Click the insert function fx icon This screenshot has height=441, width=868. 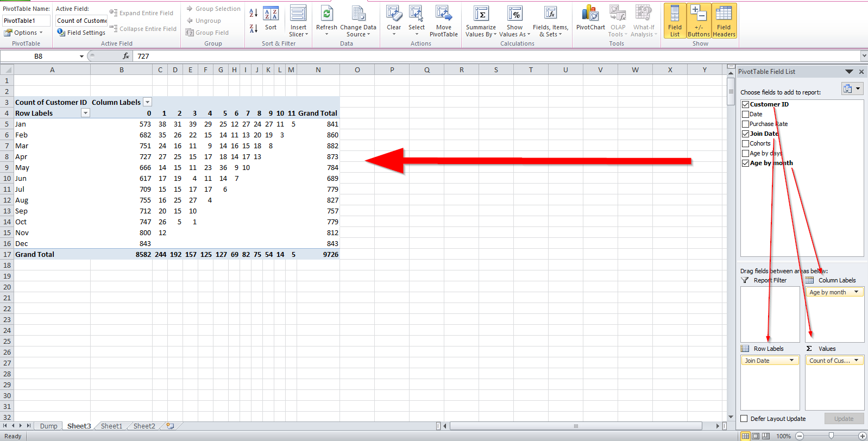point(126,56)
